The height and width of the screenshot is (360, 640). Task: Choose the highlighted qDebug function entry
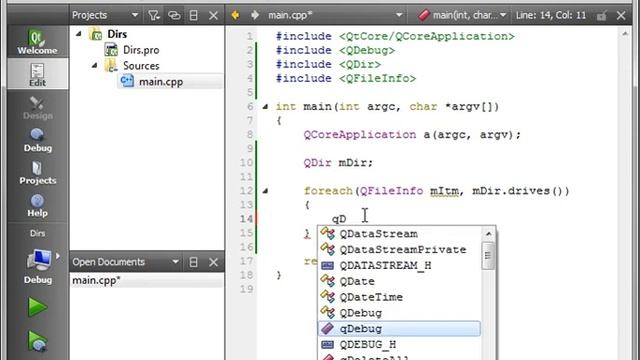(399, 329)
